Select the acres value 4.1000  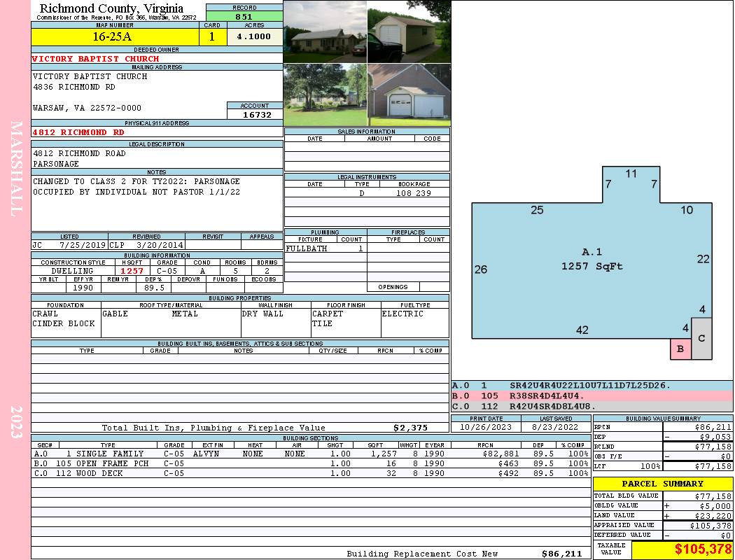click(x=254, y=37)
